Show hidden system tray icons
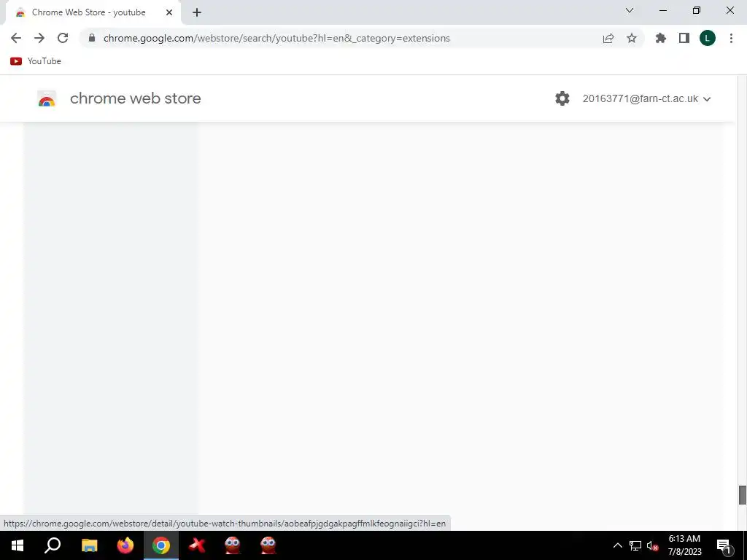 pyautogui.click(x=617, y=545)
